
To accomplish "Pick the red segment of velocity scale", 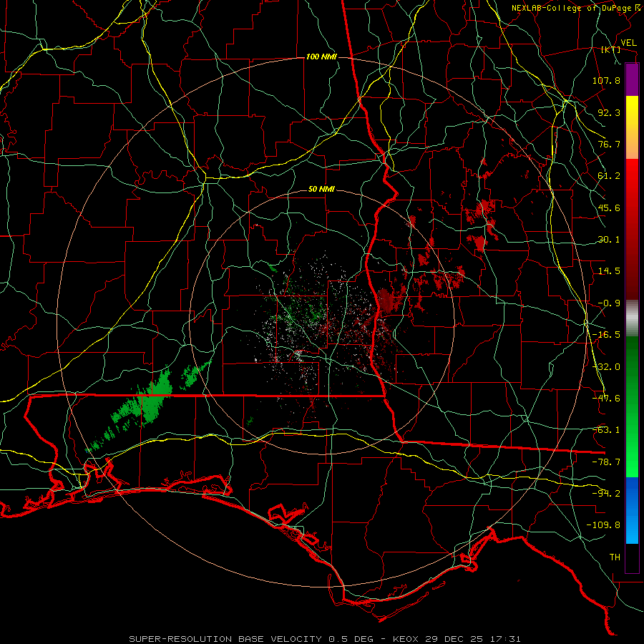I will (x=632, y=229).
